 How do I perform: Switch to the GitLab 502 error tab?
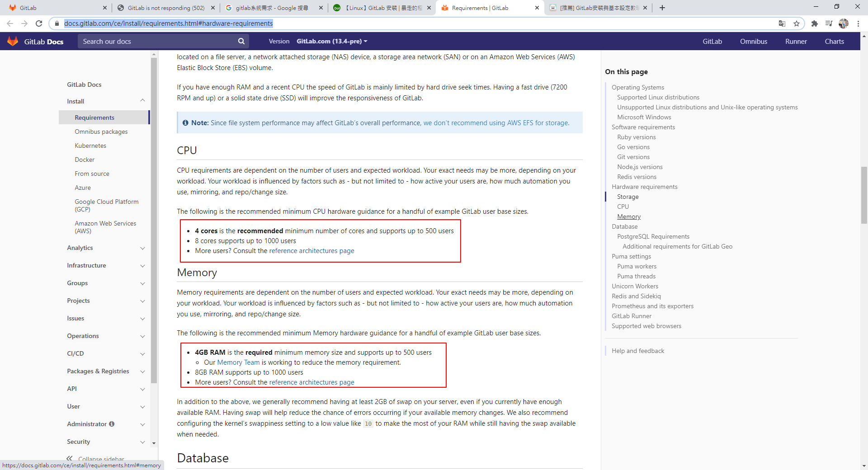click(x=165, y=8)
